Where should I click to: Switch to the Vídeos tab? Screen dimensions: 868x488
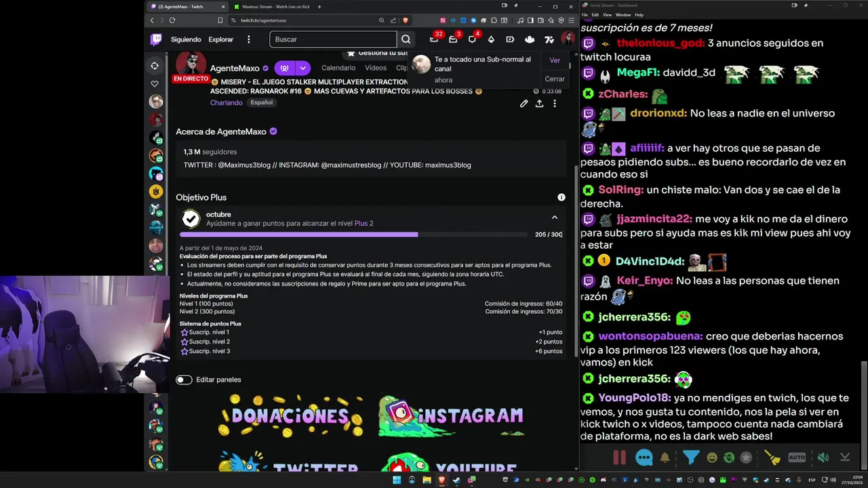(x=376, y=68)
